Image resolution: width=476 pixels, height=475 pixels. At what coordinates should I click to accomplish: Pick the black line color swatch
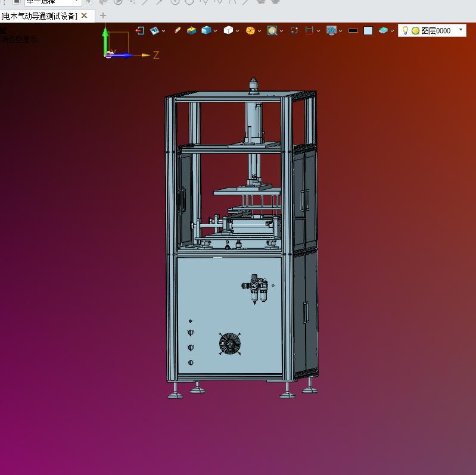[353, 30]
